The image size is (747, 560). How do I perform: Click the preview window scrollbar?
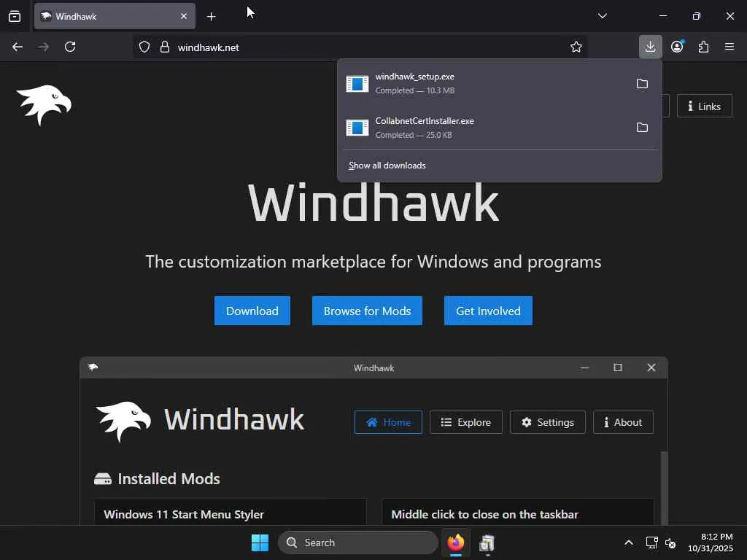664,486
